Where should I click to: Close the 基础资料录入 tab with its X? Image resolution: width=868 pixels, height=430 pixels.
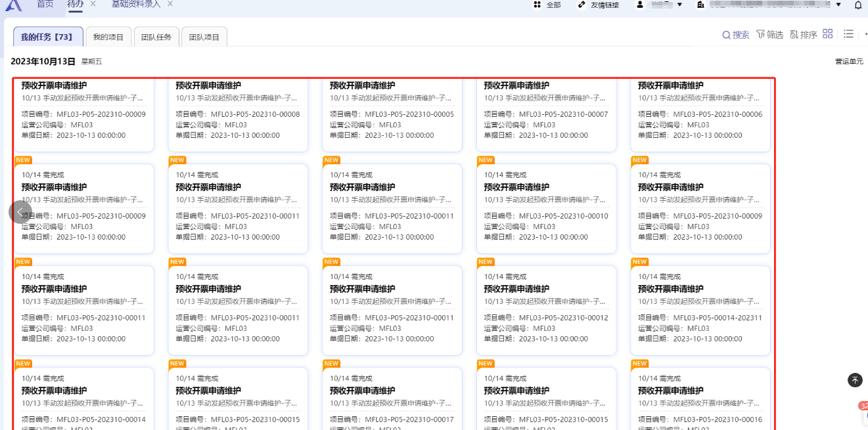click(170, 4)
